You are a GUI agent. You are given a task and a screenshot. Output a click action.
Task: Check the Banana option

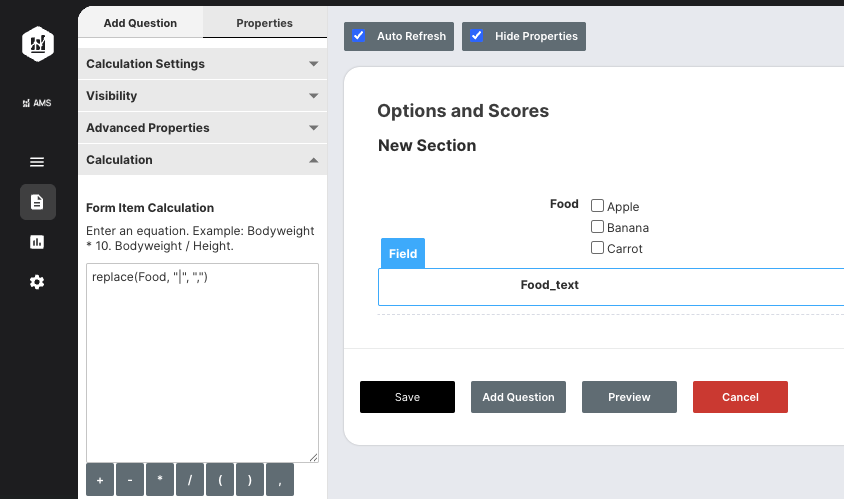tap(597, 227)
